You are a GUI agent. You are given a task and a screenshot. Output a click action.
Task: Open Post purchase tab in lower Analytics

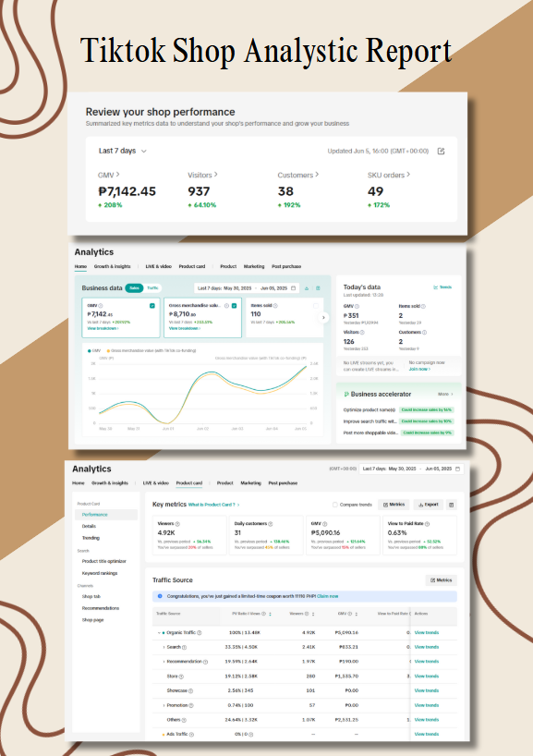[283, 482]
